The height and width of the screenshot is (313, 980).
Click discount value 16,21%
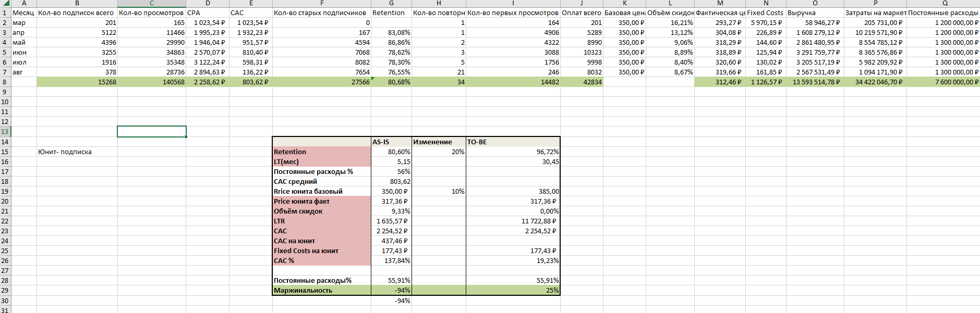click(x=670, y=22)
